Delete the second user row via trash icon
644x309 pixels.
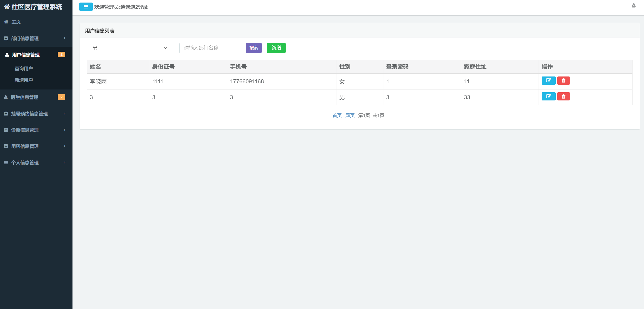pos(564,96)
